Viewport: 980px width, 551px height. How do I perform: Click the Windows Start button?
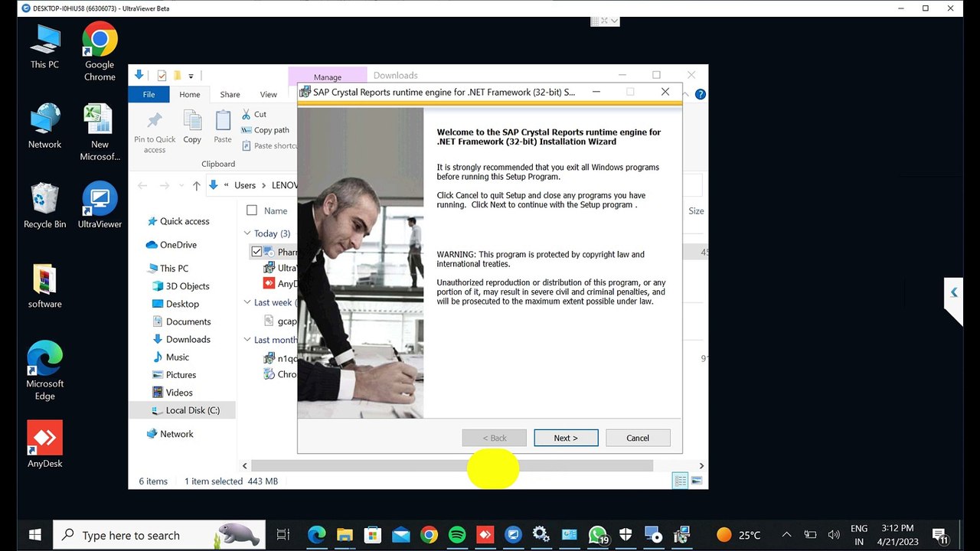(x=34, y=535)
